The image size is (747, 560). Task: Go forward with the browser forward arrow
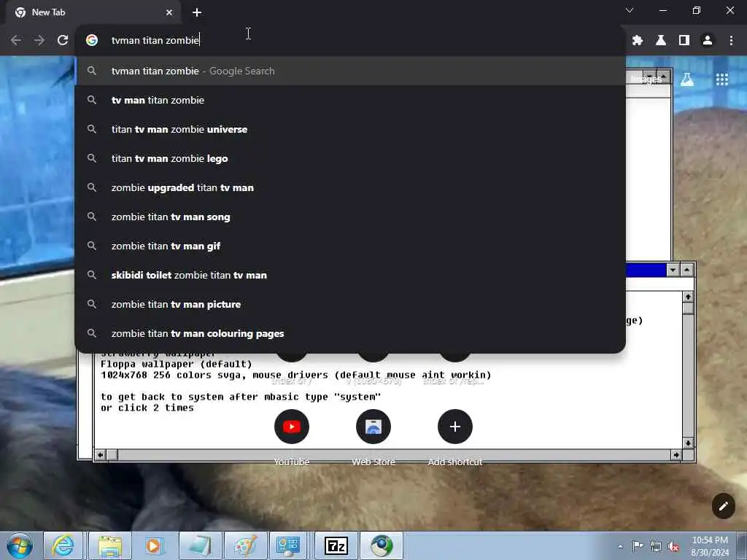[x=39, y=41]
